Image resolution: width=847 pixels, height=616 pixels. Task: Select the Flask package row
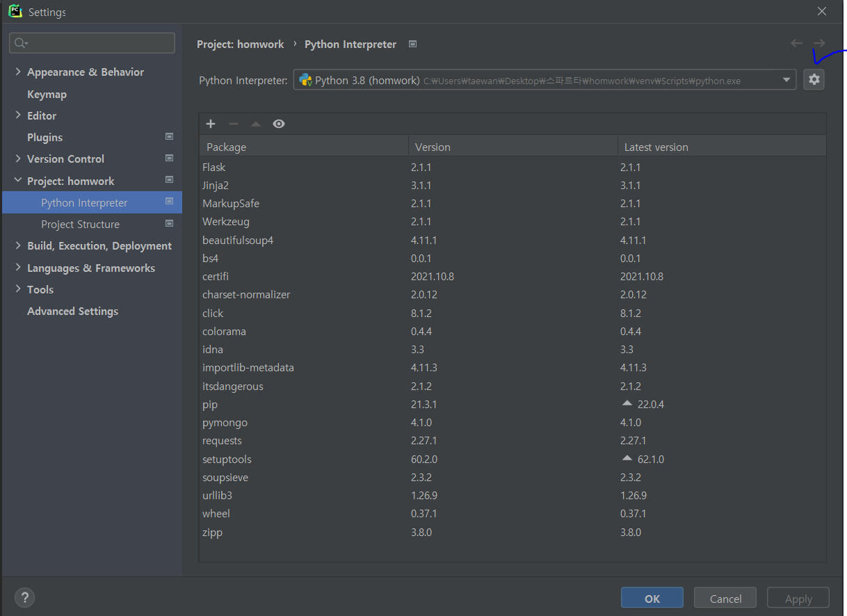click(x=513, y=167)
